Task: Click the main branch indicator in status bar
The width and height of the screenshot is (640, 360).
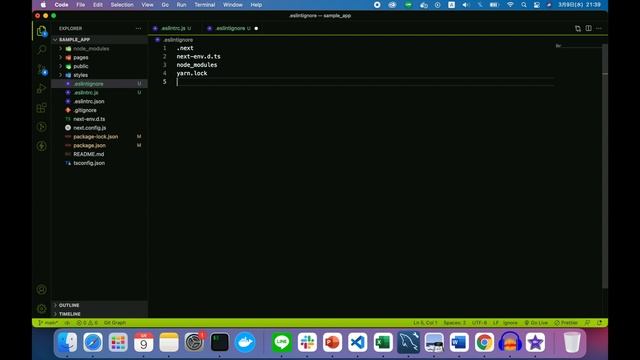Action: (x=48, y=323)
